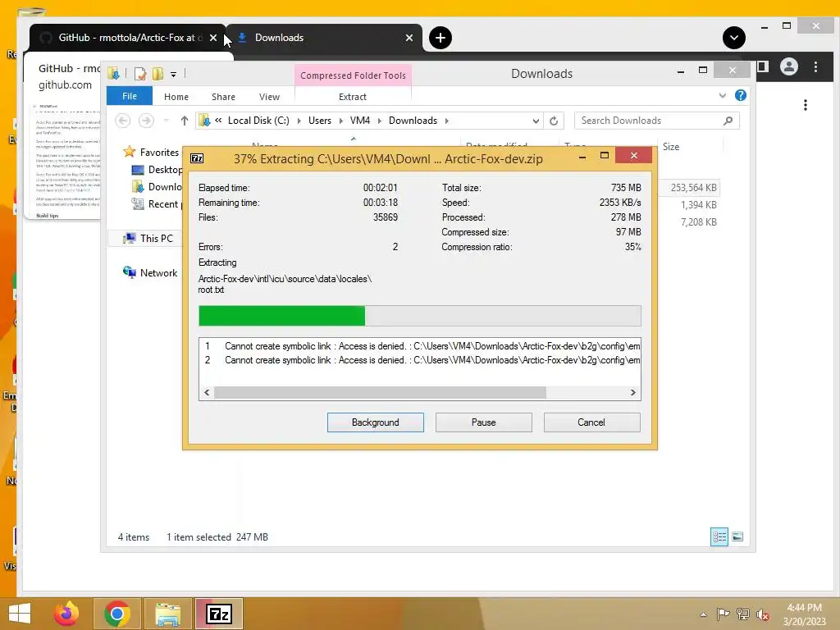Toggle browser side panel icon

[763, 67]
